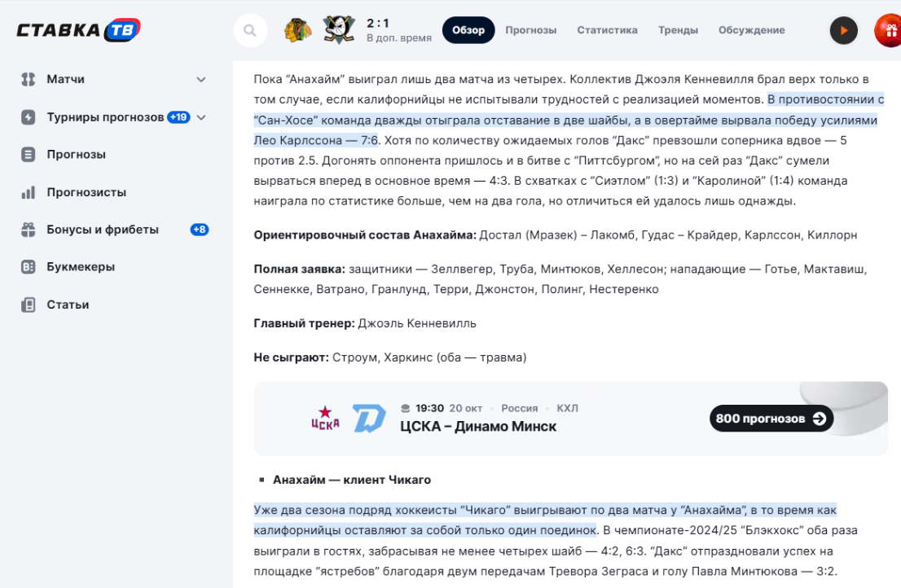Open the search magnifier icon
The height and width of the screenshot is (588, 901).
tap(250, 30)
